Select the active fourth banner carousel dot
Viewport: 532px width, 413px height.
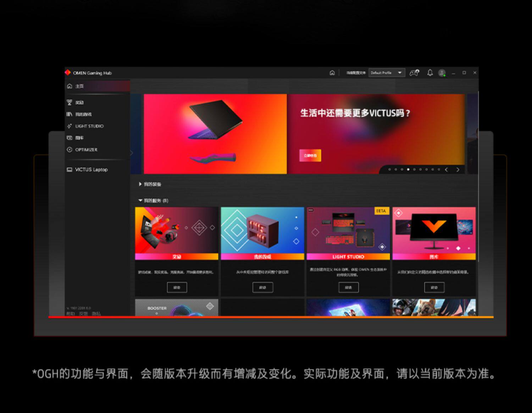408,170
